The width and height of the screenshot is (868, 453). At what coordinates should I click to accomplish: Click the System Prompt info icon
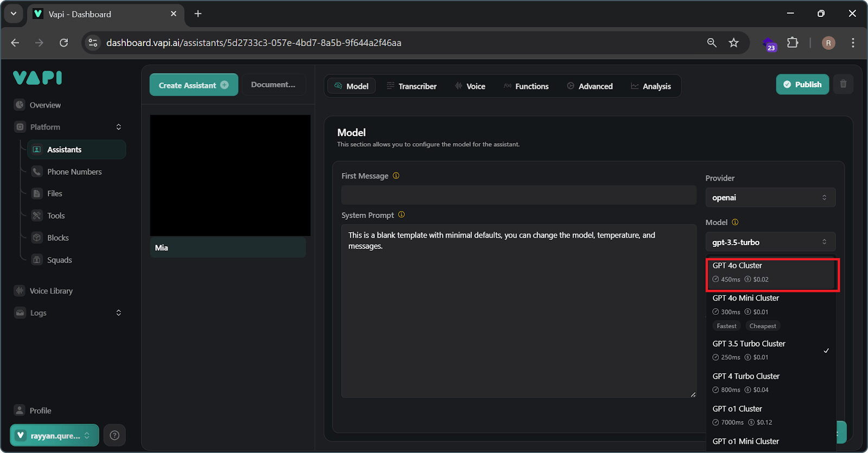point(401,215)
